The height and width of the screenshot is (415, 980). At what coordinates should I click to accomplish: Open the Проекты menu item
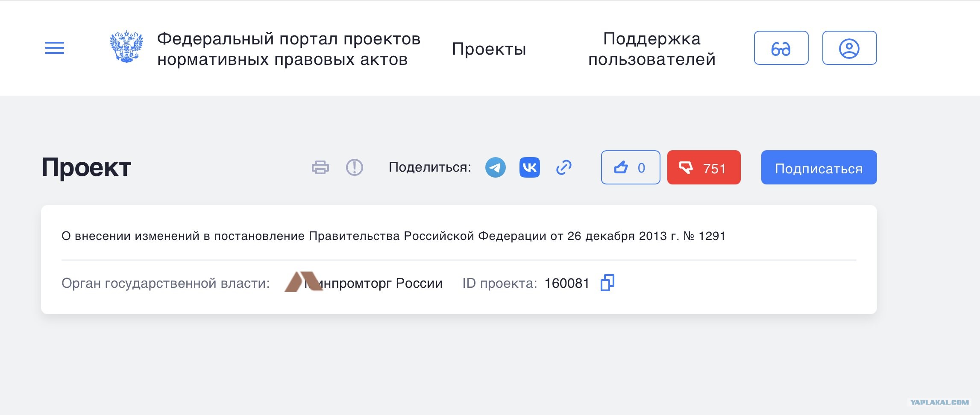point(489,49)
